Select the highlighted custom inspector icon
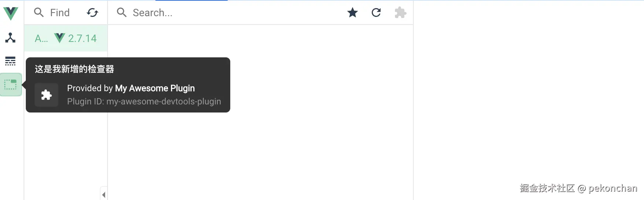Image resolution: width=644 pixels, height=200 pixels. (11, 85)
